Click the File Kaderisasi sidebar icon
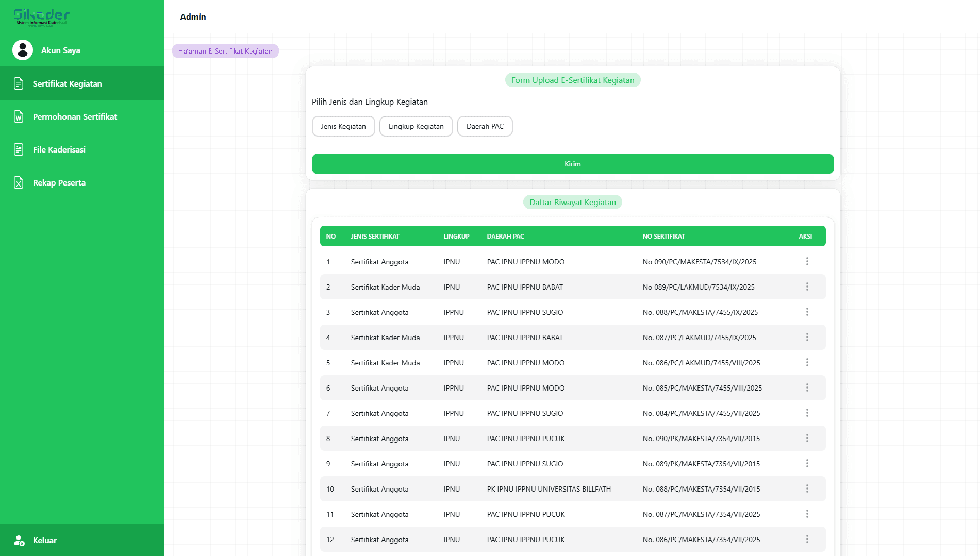Image resolution: width=980 pixels, height=556 pixels. pos(19,149)
